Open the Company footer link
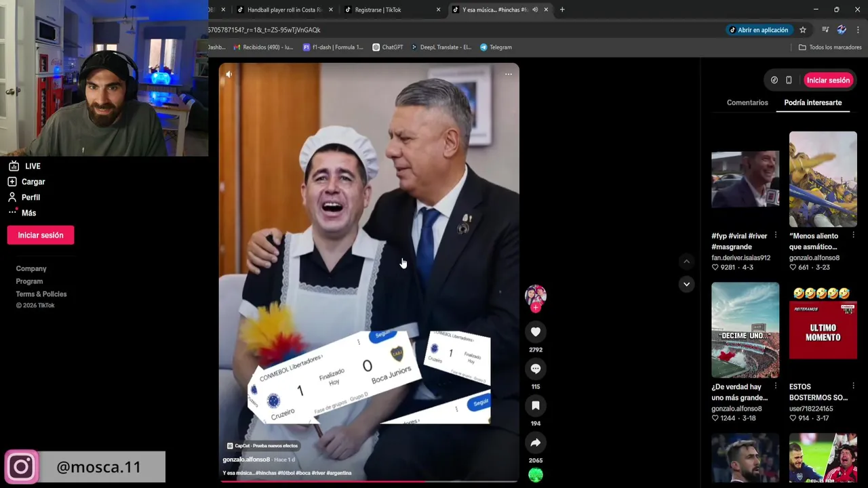 [31, 268]
